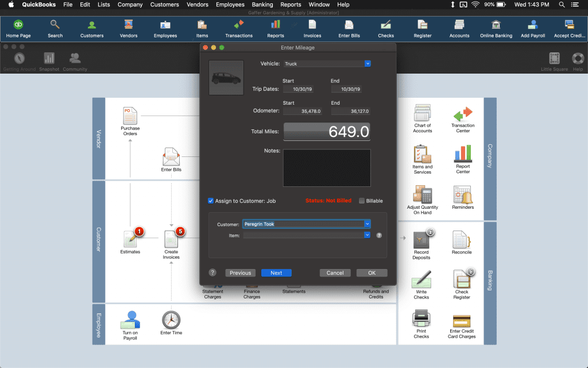Open the Window menu
This screenshot has width=588, height=368.
point(319,5)
